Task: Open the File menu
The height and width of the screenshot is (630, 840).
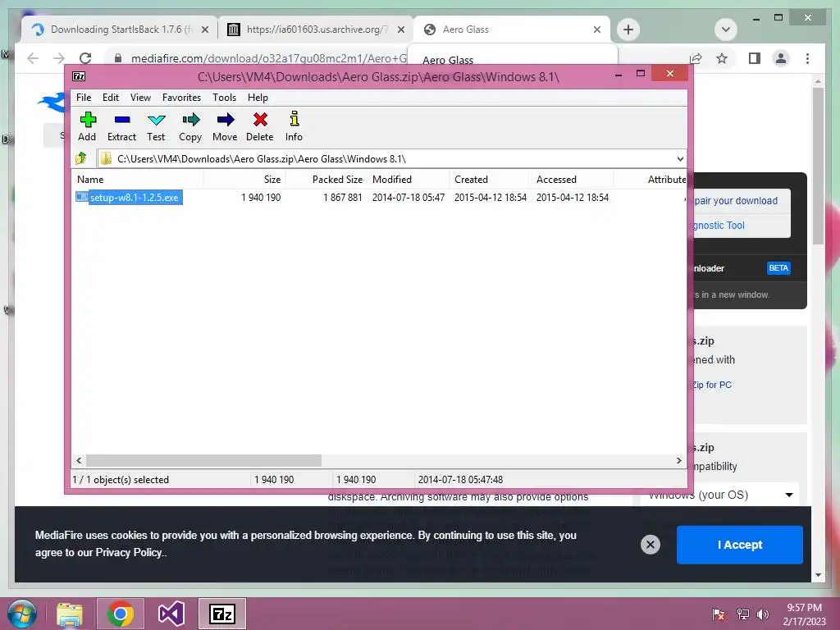Action: [x=84, y=98]
